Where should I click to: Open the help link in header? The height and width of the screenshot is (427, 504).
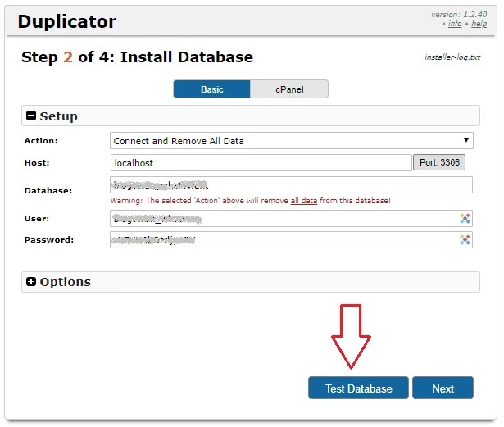point(479,24)
